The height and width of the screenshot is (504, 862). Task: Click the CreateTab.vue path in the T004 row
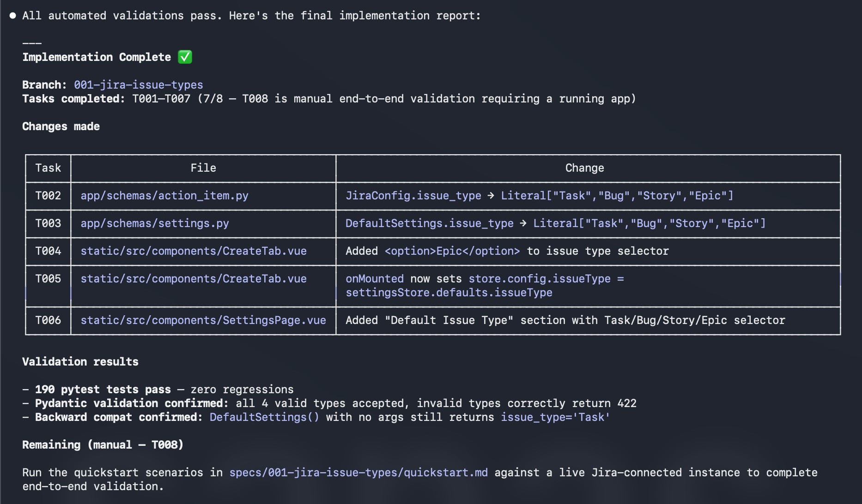coord(194,251)
